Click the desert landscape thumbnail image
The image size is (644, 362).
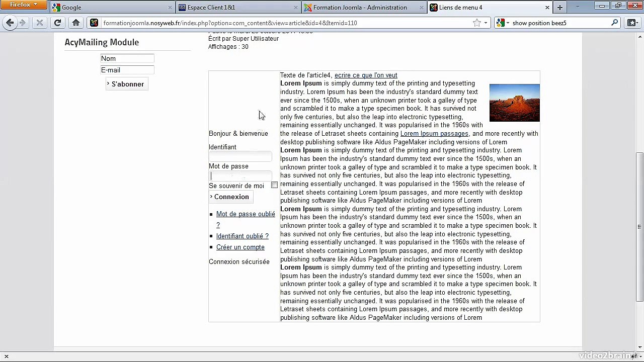(x=514, y=103)
